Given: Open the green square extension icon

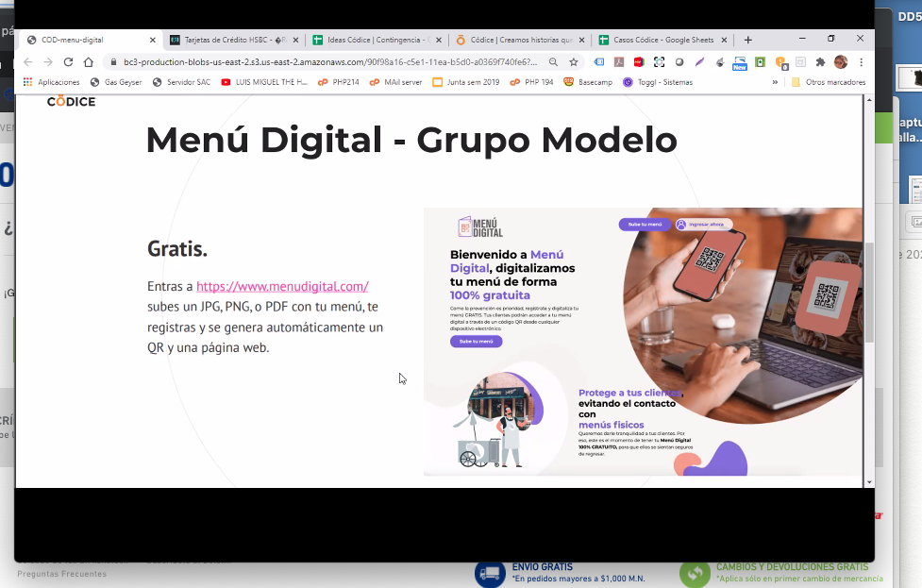Looking at the screenshot, I should (760, 61).
